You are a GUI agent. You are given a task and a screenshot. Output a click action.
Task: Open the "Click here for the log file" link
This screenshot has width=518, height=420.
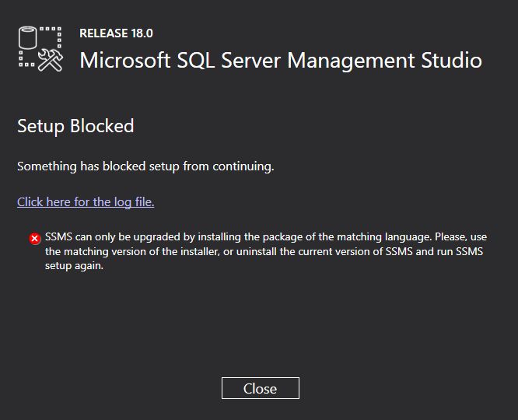click(x=86, y=202)
